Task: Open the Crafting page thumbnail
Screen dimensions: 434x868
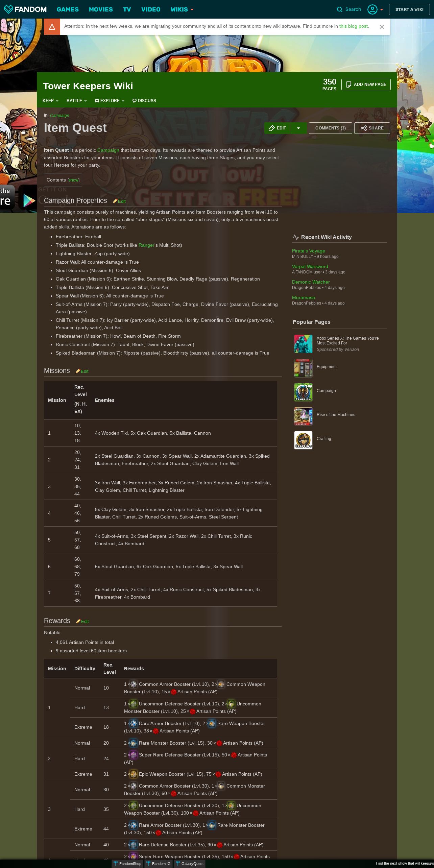Action: (x=303, y=440)
